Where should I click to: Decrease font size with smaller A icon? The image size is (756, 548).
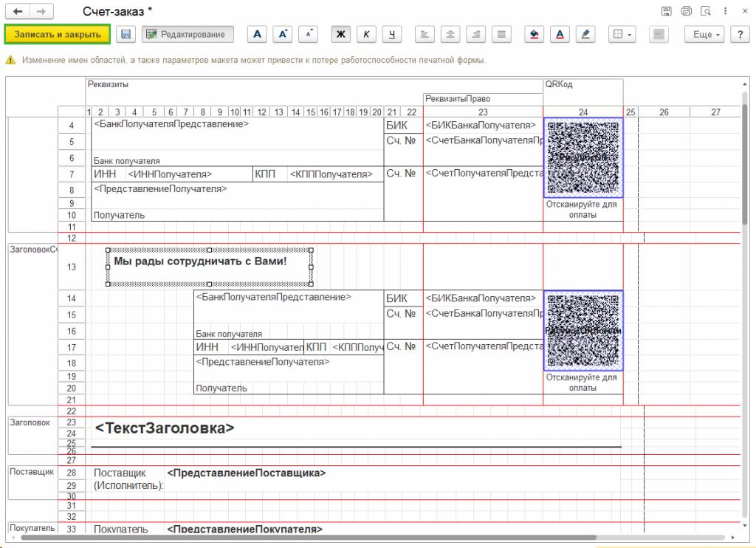(308, 34)
